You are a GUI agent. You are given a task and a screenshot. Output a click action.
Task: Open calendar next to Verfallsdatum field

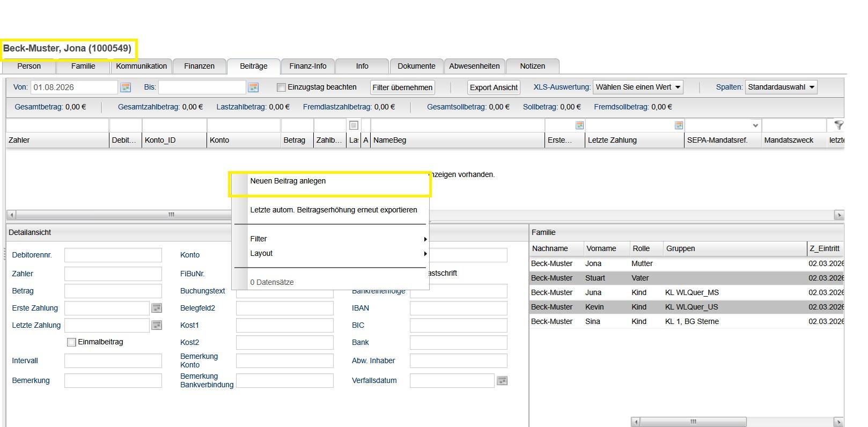click(x=502, y=381)
